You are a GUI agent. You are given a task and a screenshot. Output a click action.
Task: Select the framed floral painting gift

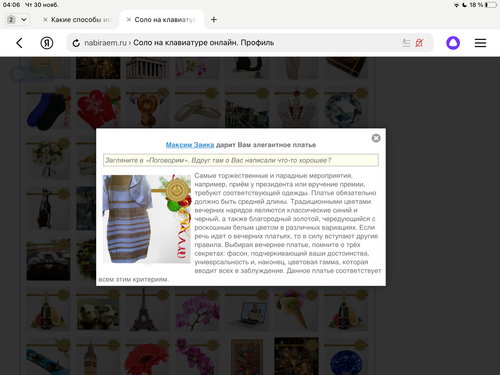247,357
